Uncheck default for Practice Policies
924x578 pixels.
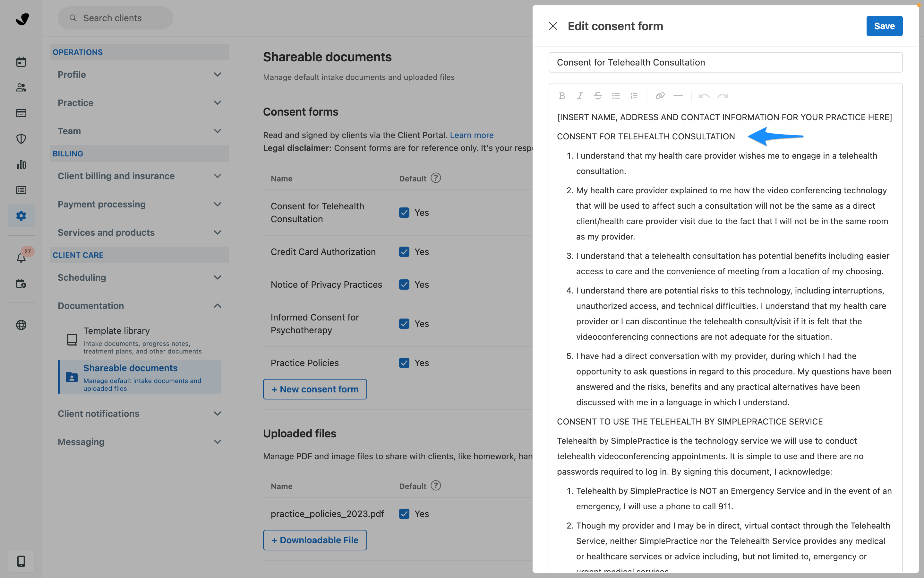pyautogui.click(x=404, y=363)
